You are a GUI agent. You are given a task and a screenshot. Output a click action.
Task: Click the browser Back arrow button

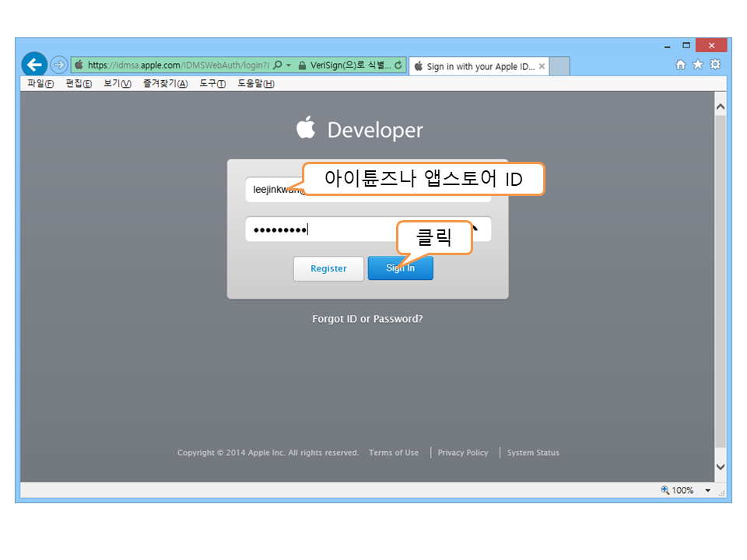point(34,65)
